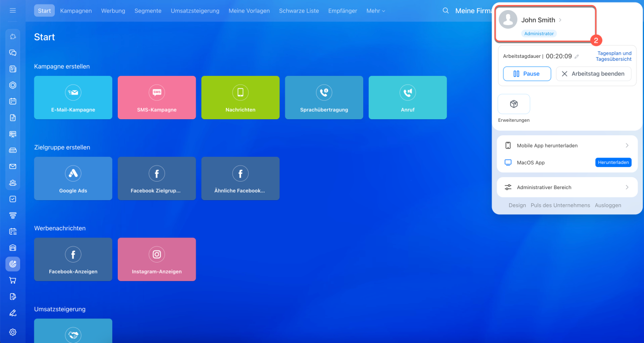Open the calendar sidebar icon
This screenshot has height=343, width=644.
click(13, 101)
